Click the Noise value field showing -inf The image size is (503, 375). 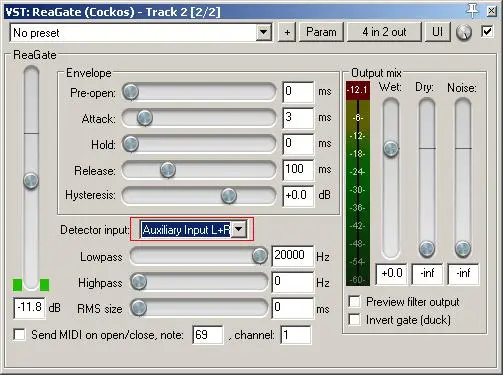463,274
